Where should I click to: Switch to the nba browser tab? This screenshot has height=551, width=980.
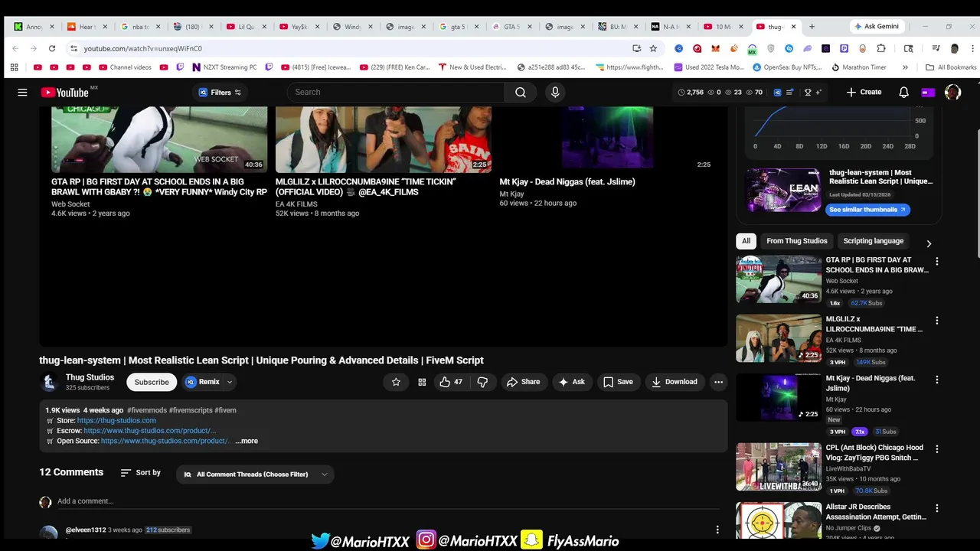[139, 27]
